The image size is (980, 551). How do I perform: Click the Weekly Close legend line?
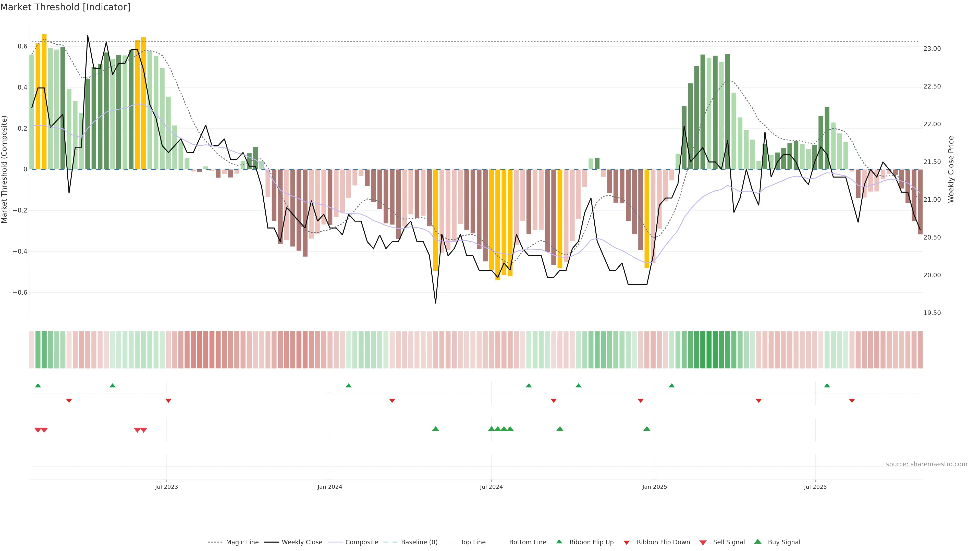pyautogui.click(x=272, y=542)
